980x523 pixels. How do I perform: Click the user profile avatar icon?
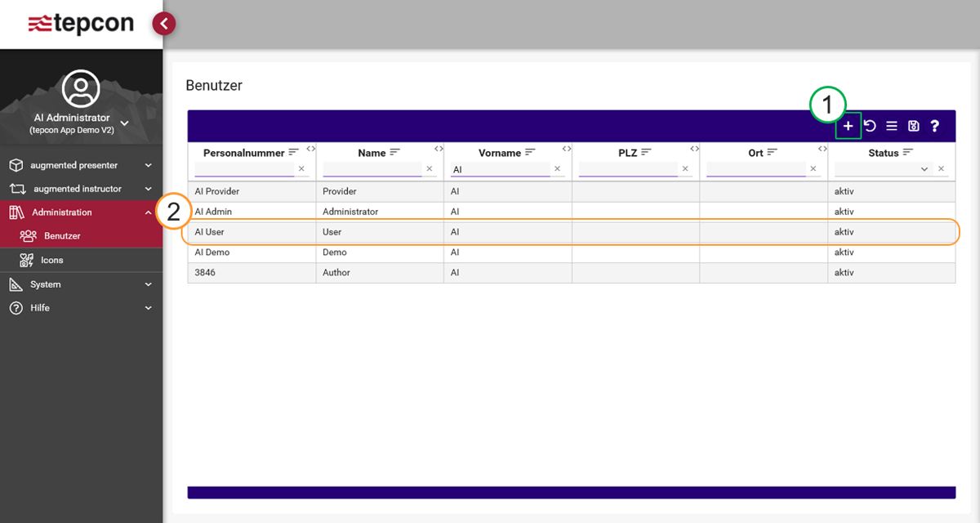click(81, 89)
